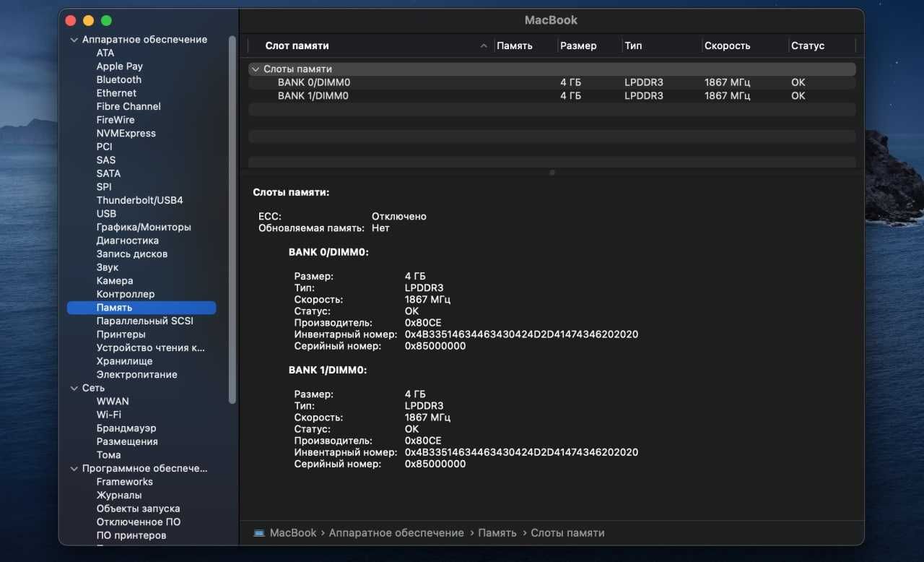Select ATA in the sidebar
Viewport: 924px width, 562px height.
click(x=105, y=53)
